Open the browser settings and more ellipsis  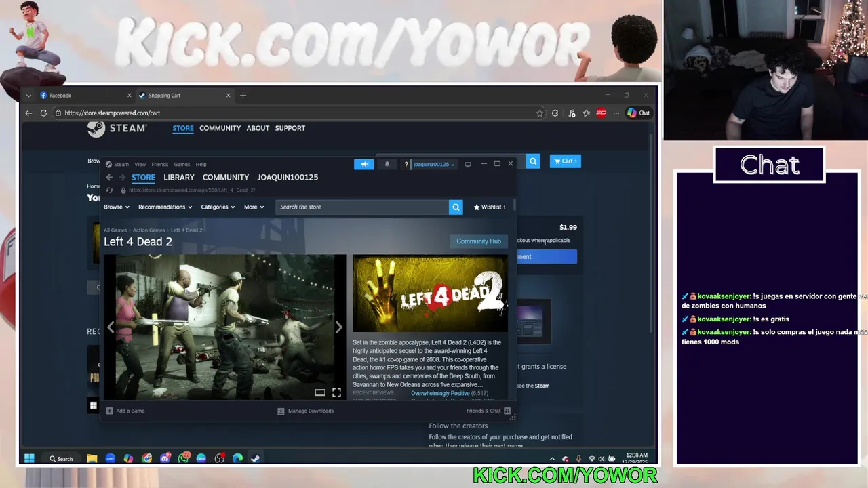[616, 113]
